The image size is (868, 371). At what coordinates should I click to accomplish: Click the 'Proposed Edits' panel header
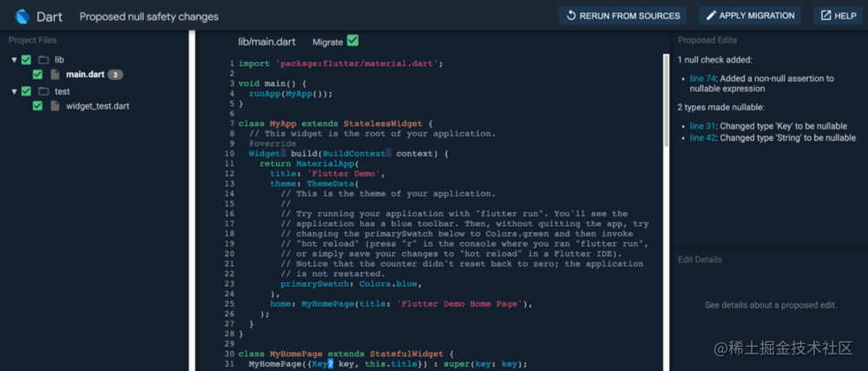click(x=707, y=40)
